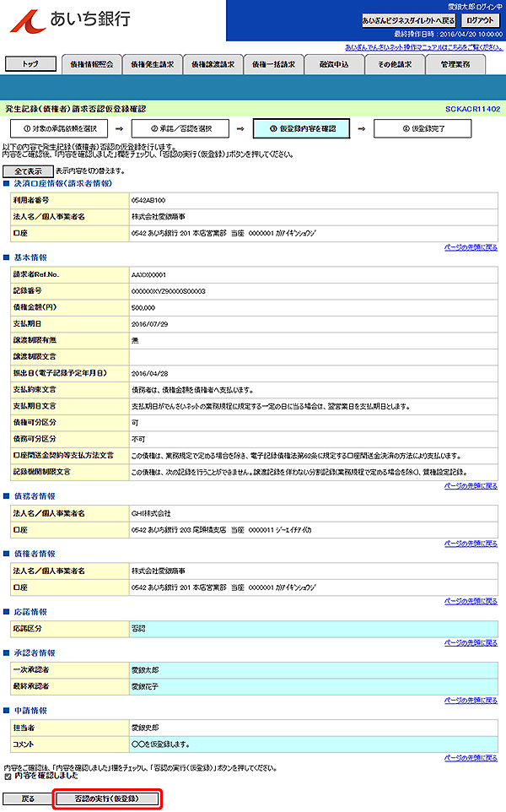
Task: Click page-top link under 債務者情報 section
Action: click(x=471, y=544)
